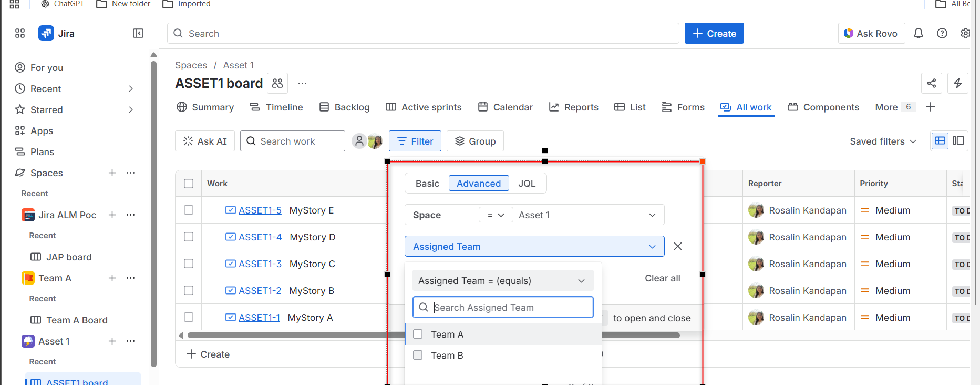
Task: Open the Assigned Team = (equals) operator dropdown
Action: coord(503,280)
